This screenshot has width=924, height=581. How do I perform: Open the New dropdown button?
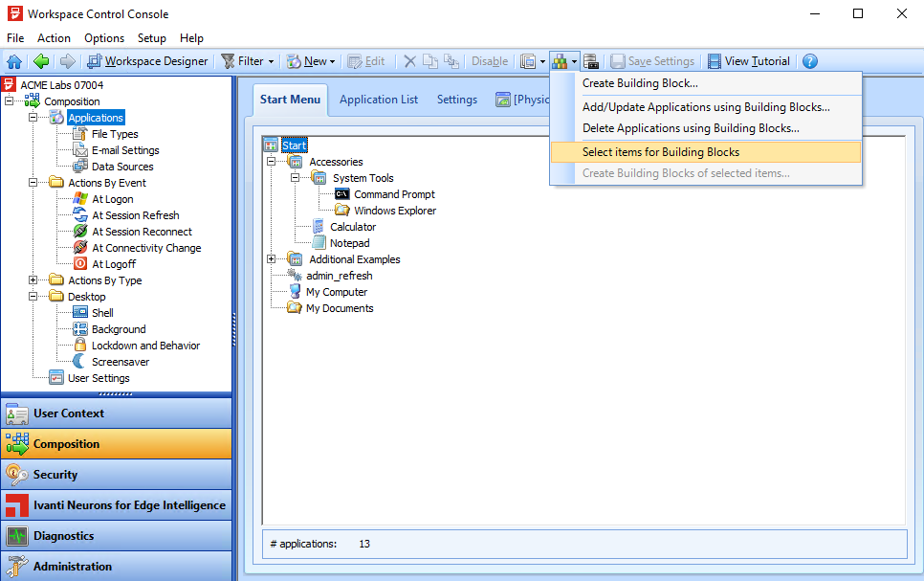(311, 61)
